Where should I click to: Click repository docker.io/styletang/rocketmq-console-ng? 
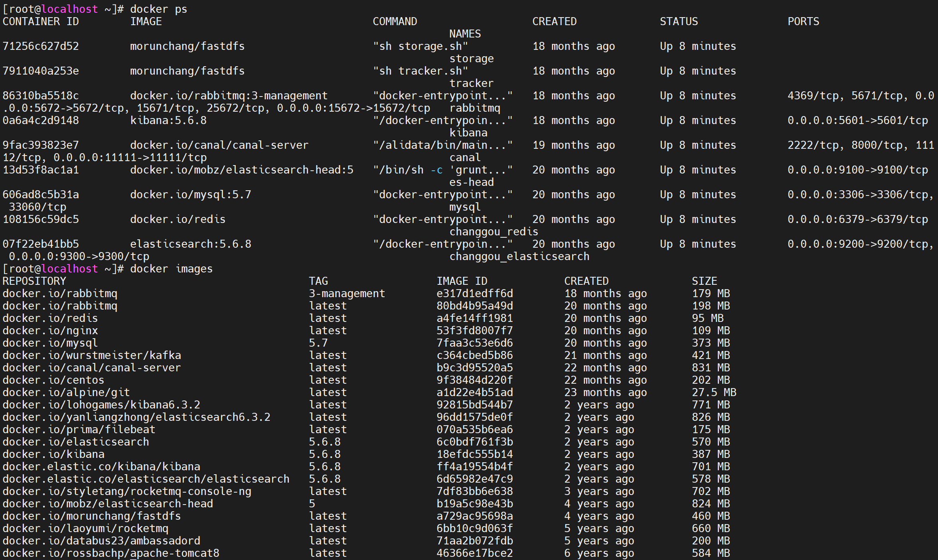(x=127, y=491)
